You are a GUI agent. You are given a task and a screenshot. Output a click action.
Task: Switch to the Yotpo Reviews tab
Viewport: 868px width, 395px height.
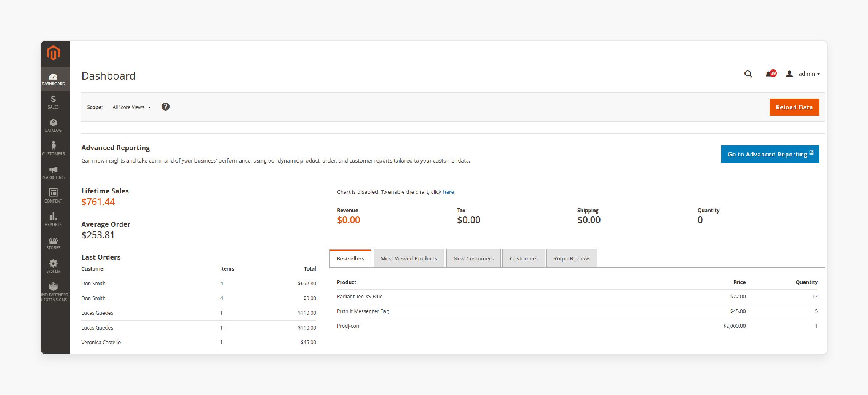572,258
